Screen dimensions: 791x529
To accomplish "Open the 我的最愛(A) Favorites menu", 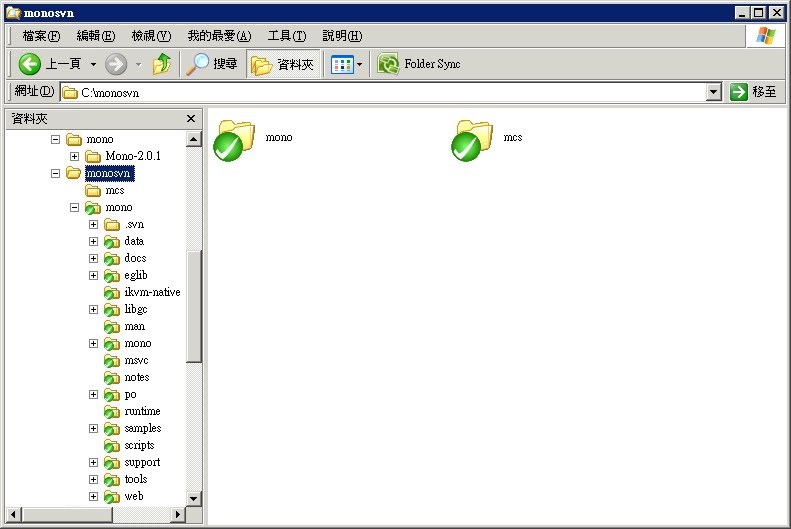I will (219, 36).
